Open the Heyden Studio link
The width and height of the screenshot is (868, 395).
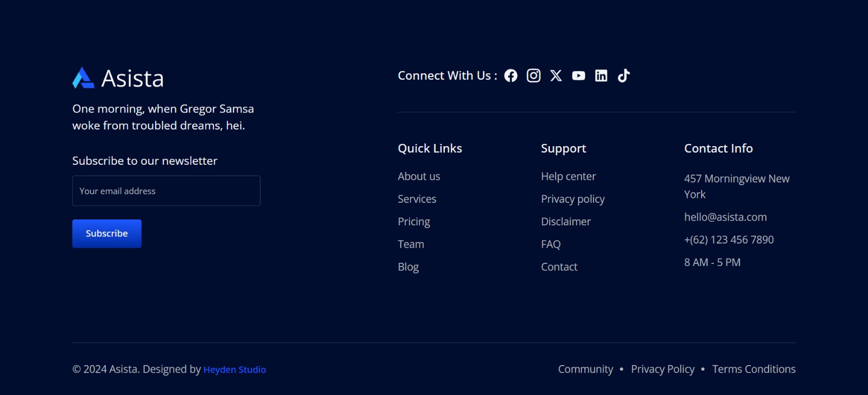[234, 369]
